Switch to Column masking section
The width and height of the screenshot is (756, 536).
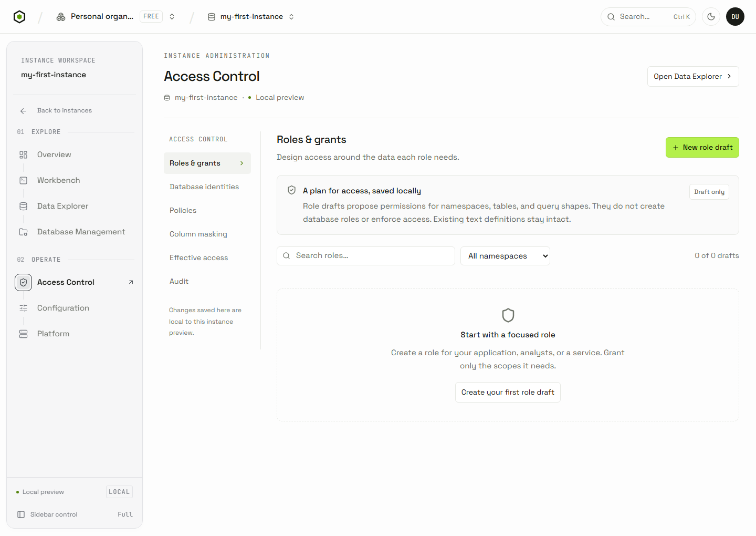click(207, 234)
